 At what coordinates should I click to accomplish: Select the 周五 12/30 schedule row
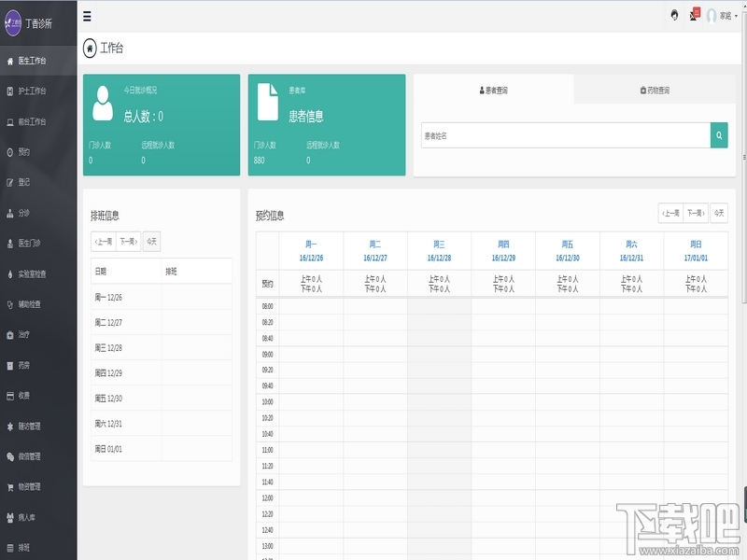click(x=162, y=399)
